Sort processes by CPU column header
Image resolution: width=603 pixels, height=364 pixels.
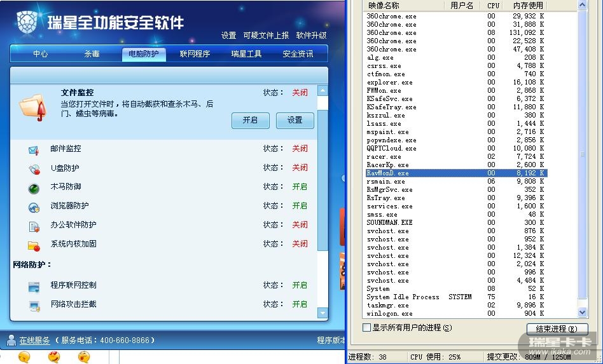click(493, 5)
